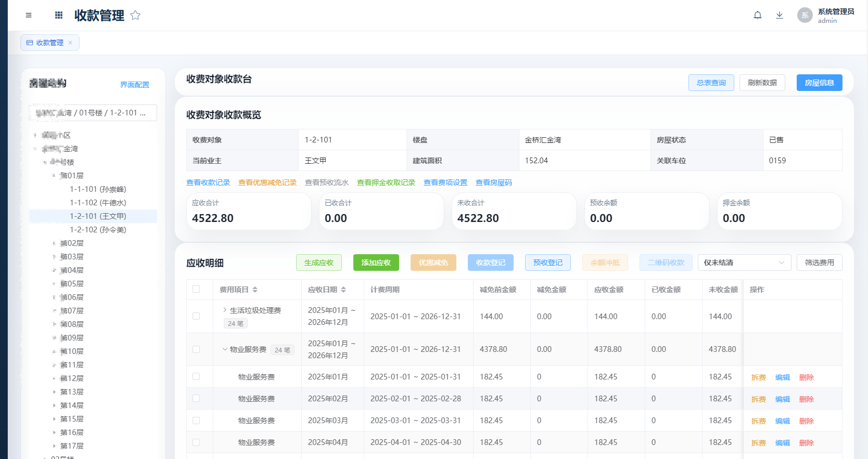Open the 查看押金收取记录 link
The height and width of the screenshot is (459, 868).
(x=386, y=182)
